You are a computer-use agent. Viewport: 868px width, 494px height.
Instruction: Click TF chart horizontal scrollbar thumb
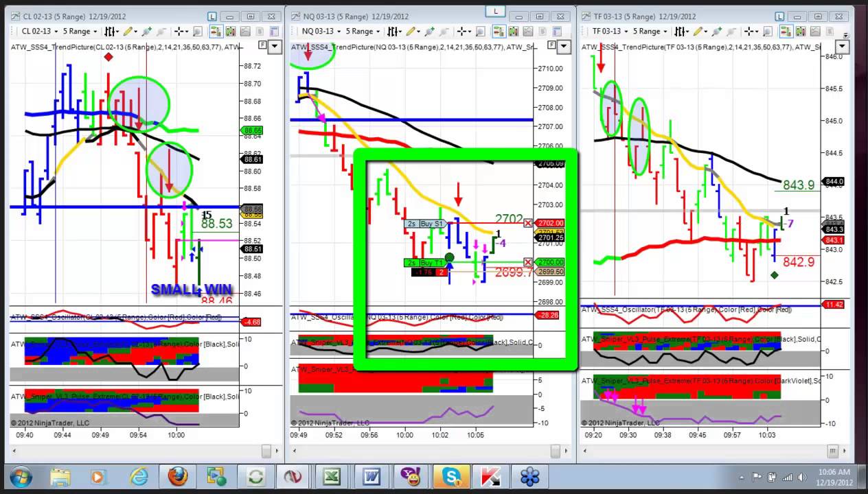click(x=833, y=451)
